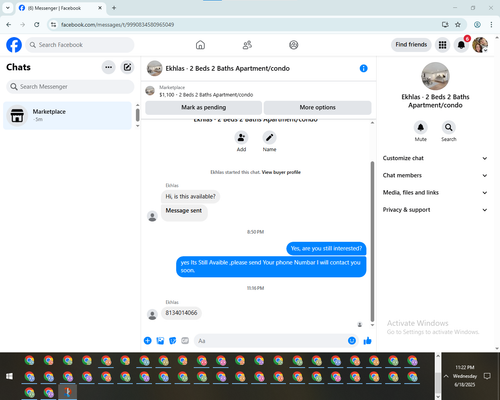Click Mark as pending button
The height and width of the screenshot is (400, 500).
tap(204, 108)
